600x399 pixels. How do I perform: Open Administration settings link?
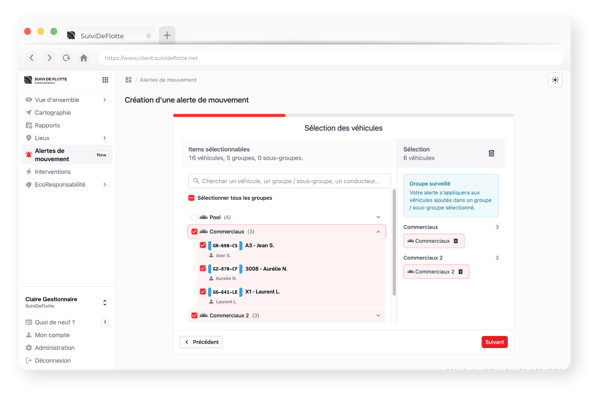click(55, 347)
